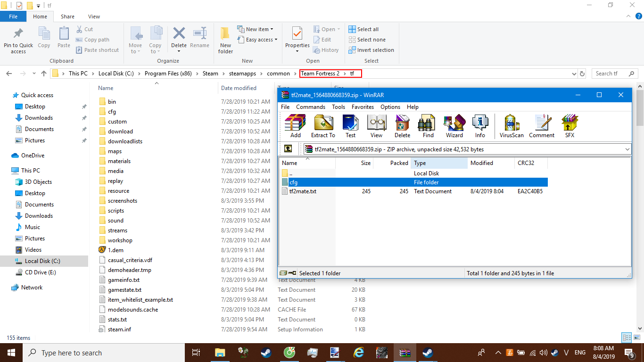Open Explorer address history dropdown
The height and width of the screenshot is (362, 644).
574,74
